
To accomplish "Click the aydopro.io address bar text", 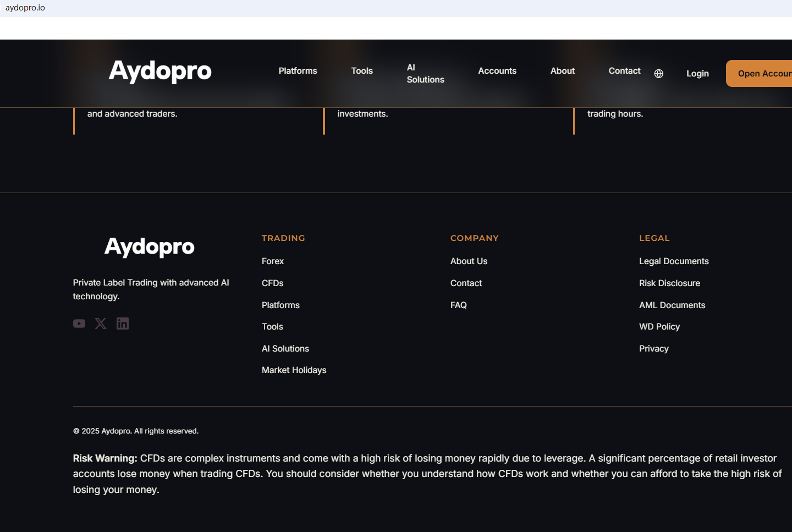I will click(x=25, y=8).
